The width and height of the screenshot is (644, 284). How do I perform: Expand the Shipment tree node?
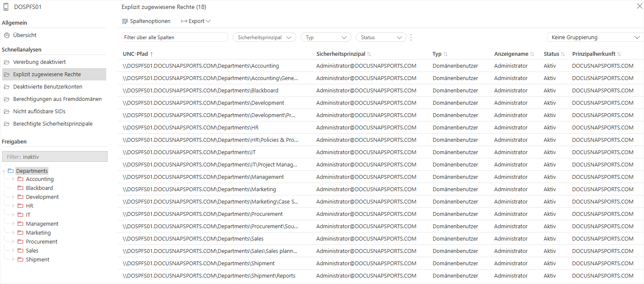pyautogui.click(x=14, y=260)
